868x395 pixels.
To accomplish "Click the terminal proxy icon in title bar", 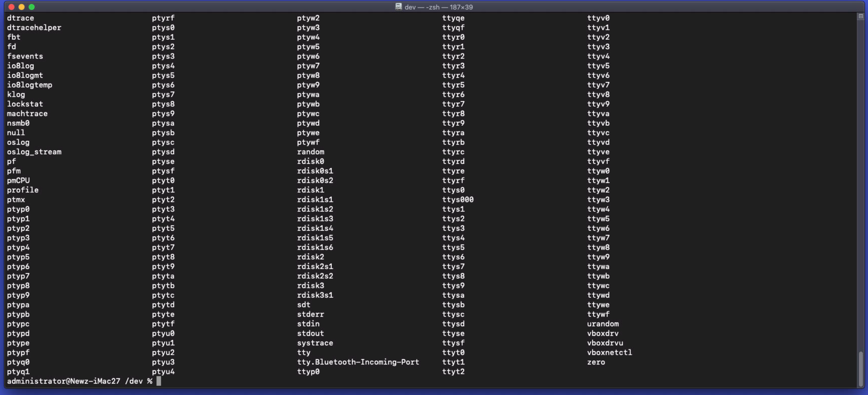I will pos(398,6).
